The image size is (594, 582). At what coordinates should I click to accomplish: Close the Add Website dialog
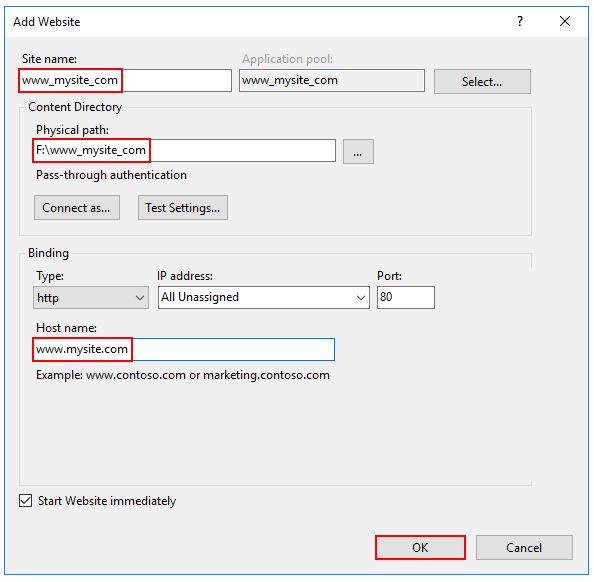564,21
